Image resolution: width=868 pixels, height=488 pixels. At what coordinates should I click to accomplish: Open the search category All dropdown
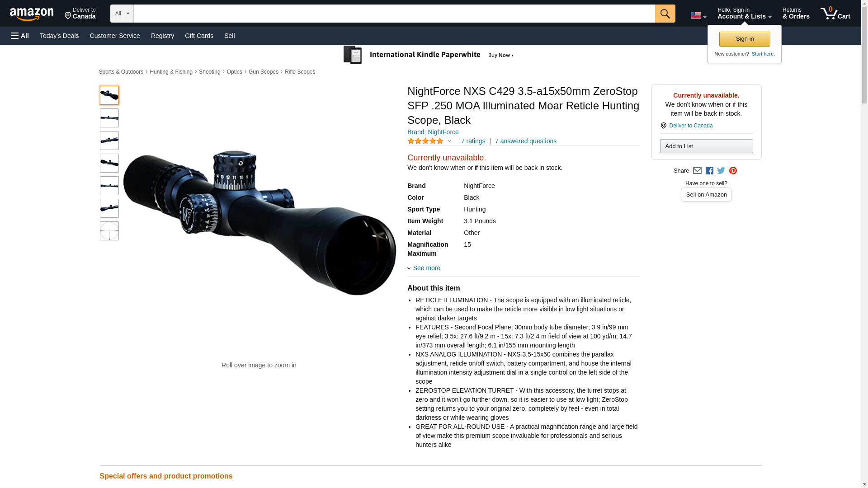click(x=122, y=14)
